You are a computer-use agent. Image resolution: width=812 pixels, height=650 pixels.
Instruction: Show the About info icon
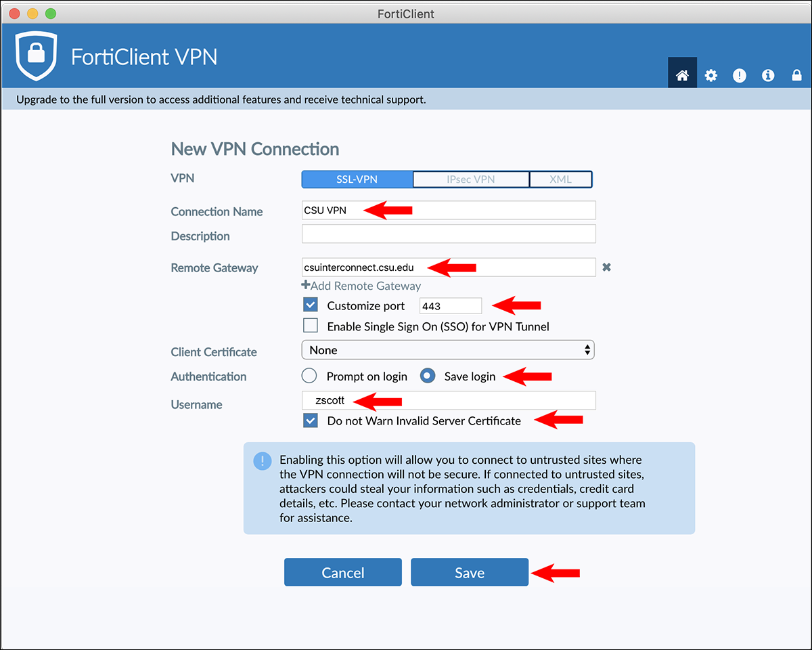pos(768,76)
